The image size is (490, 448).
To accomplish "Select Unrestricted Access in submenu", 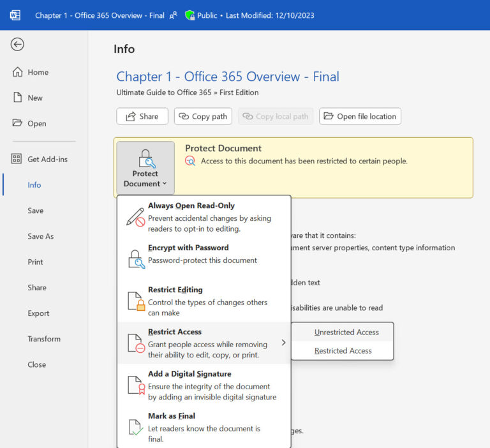I will [343, 332].
